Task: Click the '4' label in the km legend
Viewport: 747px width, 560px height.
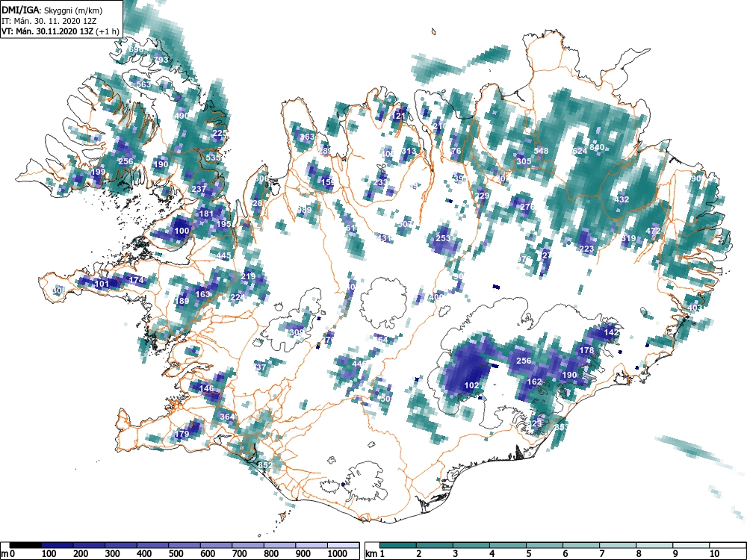Action: pos(492,554)
